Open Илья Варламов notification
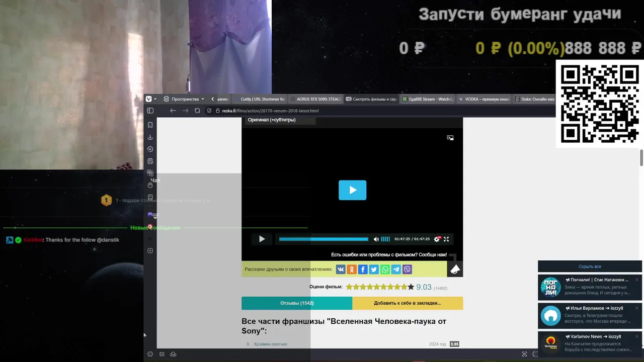644x362 pixels. [590, 316]
